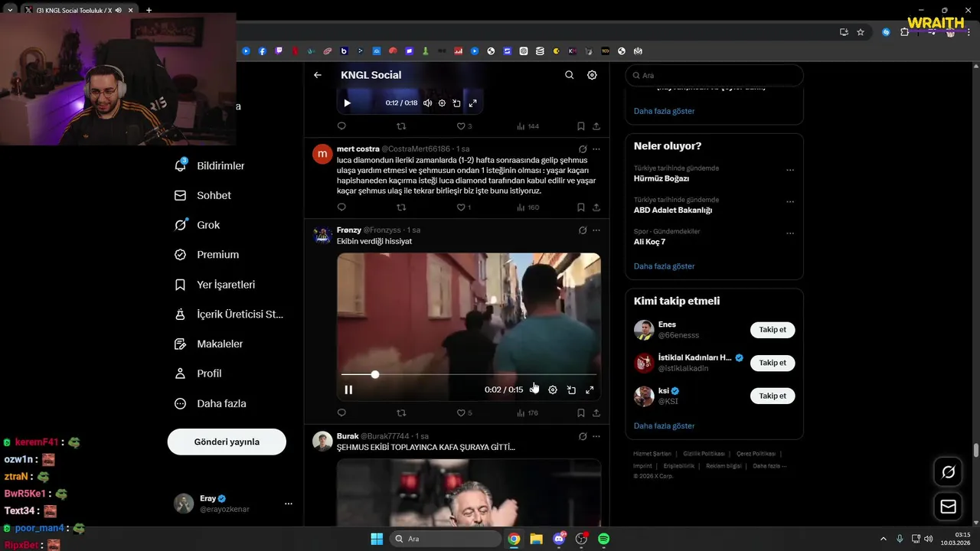Screen dimensions: 980x551
Task: Follow ksi account
Action: 773,396
